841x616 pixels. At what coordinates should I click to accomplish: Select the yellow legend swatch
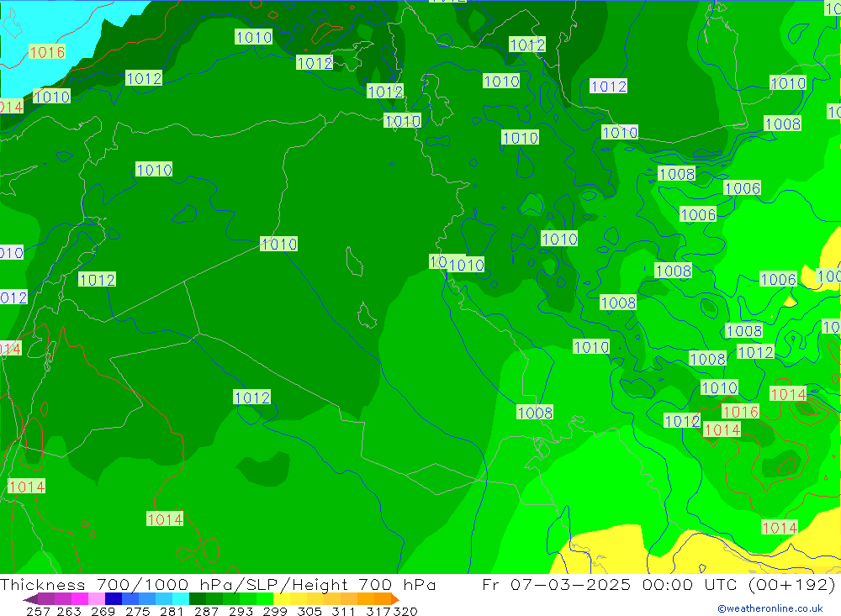(x=282, y=599)
